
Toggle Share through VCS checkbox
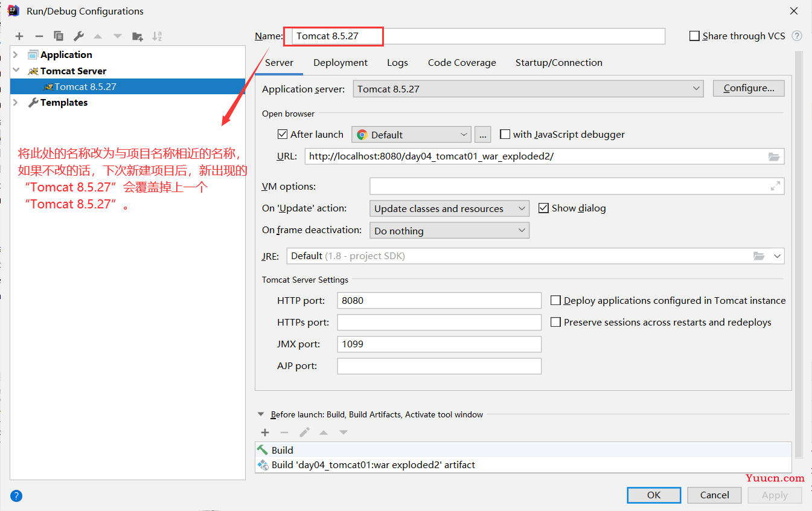click(694, 36)
